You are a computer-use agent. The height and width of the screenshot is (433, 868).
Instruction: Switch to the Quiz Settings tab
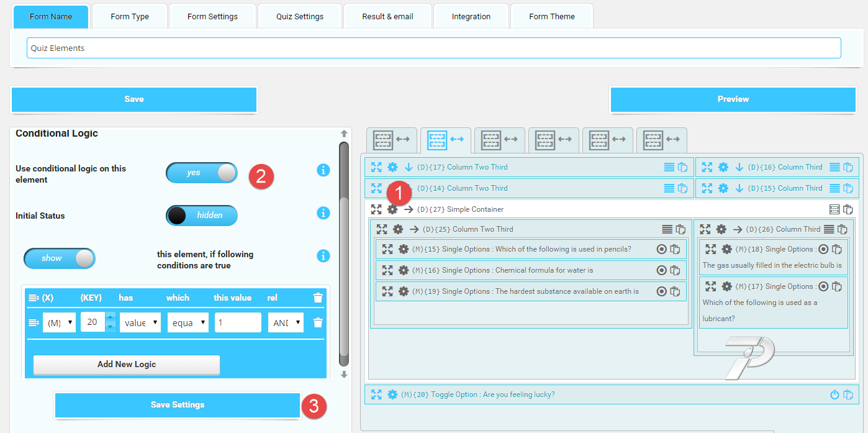(x=300, y=16)
